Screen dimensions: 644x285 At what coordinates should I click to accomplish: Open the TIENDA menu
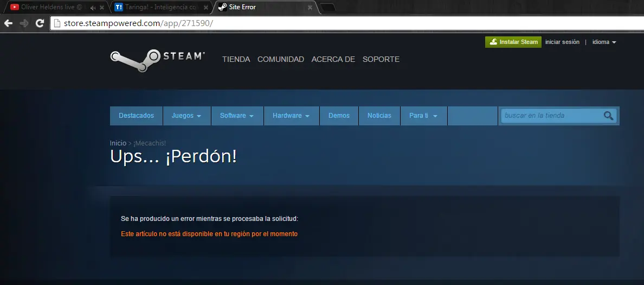pyautogui.click(x=236, y=59)
